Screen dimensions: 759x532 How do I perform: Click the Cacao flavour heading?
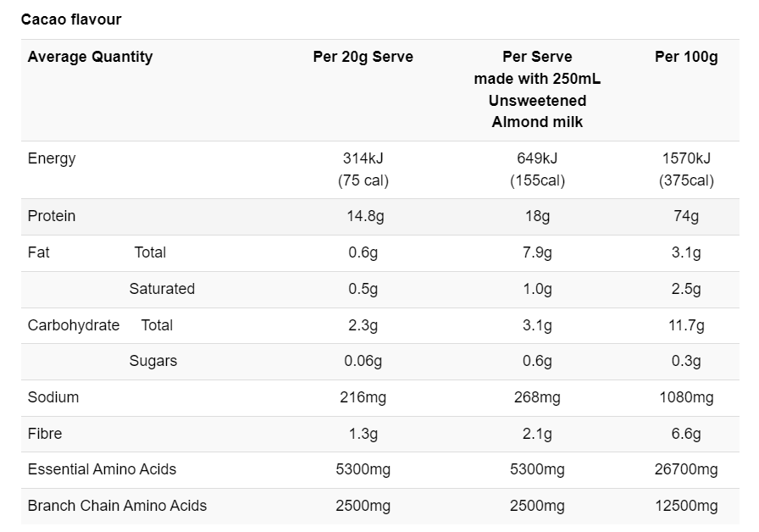tap(71, 19)
